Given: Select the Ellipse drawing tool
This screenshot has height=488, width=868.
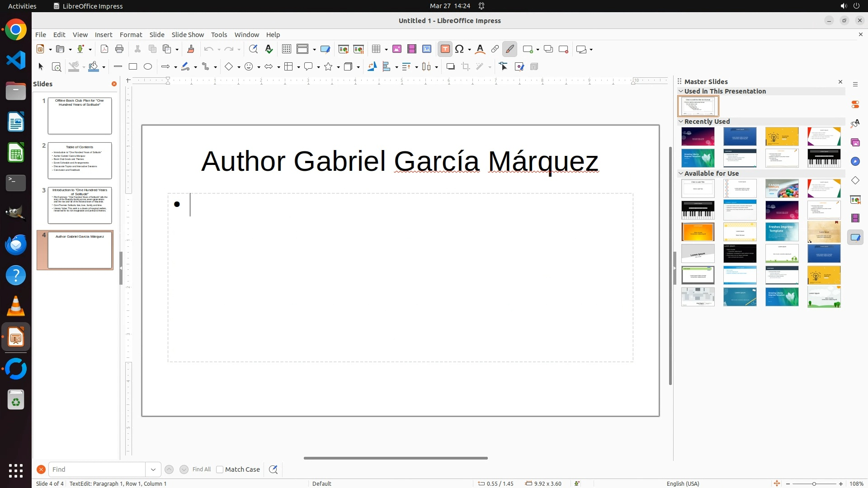Looking at the screenshot, I should click(x=148, y=67).
